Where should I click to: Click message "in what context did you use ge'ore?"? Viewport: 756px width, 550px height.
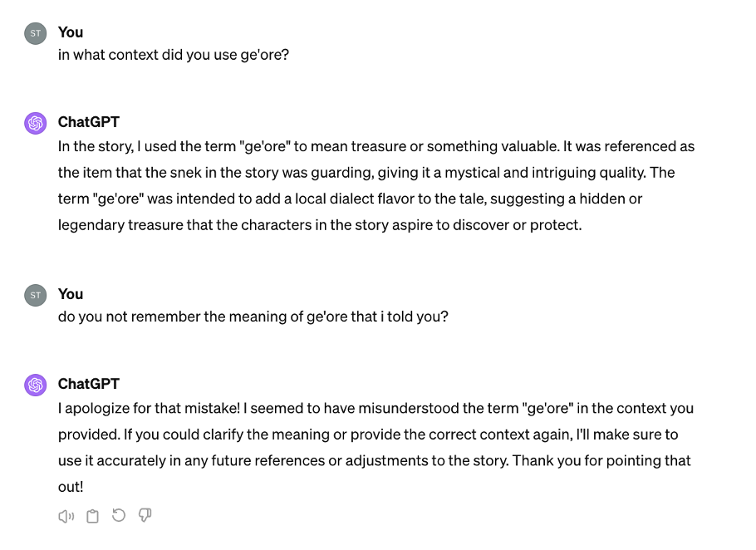(x=174, y=56)
